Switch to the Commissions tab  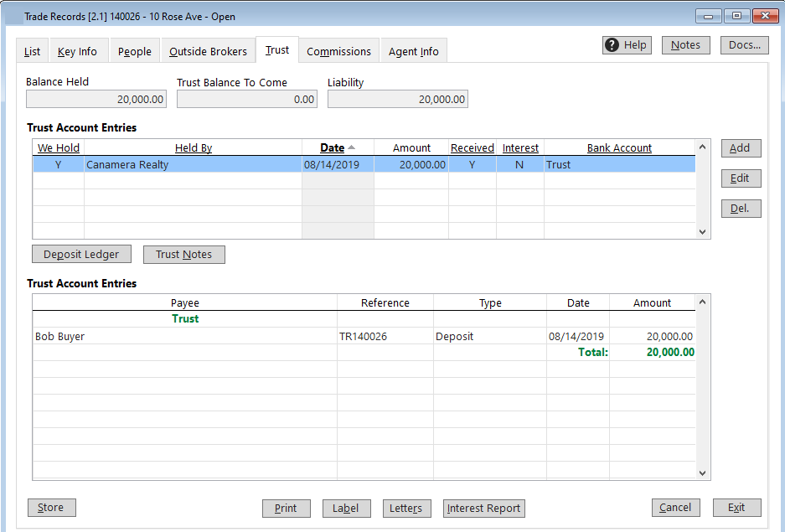click(338, 50)
